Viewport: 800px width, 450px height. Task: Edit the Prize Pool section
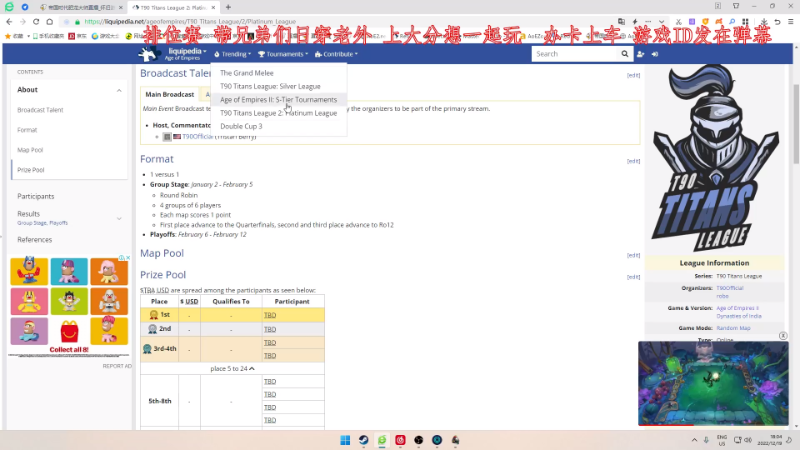(x=633, y=277)
